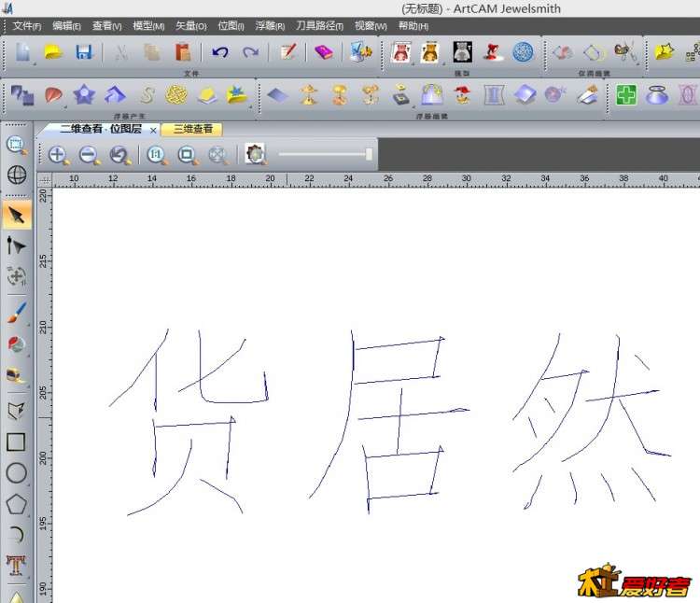Image resolution: width=700 pixels, height=603 pixels.
Task: Select the Create Arc tool
Action: [16, 534]
